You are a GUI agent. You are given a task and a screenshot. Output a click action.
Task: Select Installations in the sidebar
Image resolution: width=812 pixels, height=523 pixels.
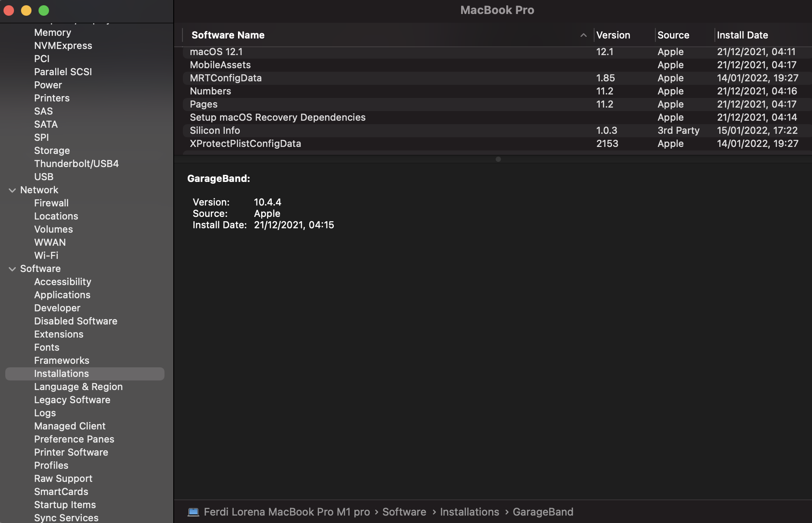[85, 374]
